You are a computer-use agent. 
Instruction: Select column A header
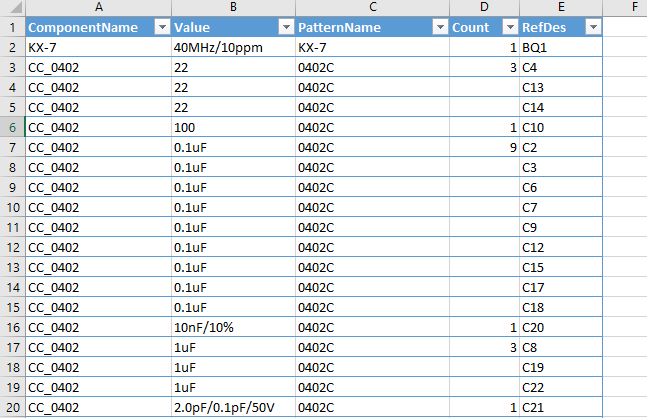[x=99, y=7]
